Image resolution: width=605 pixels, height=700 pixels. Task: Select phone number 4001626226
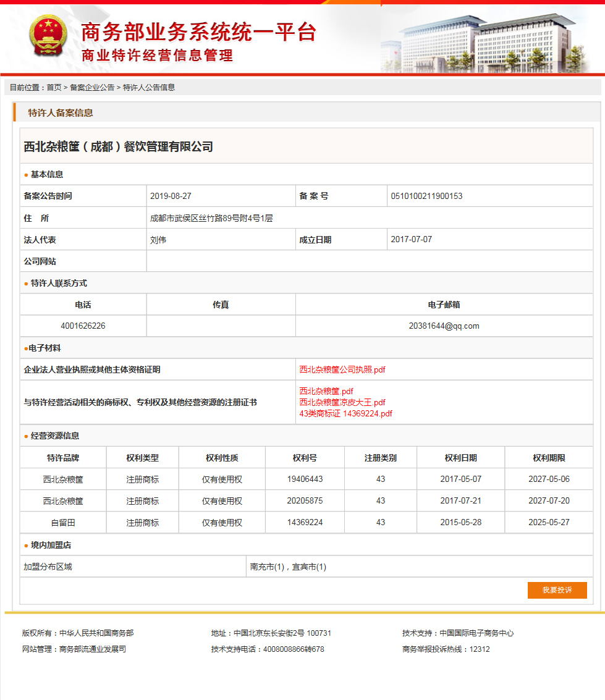pyautogui.click(x=83, y=326)
